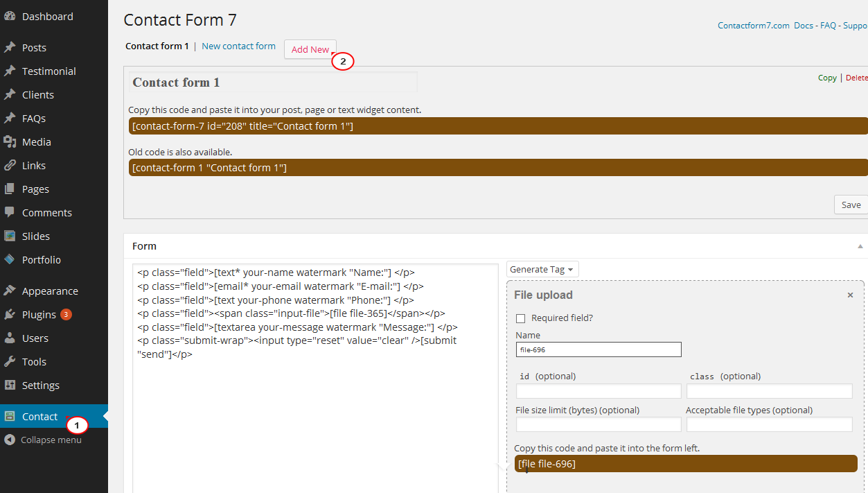Viewport: 868px width, 493px height.
Task: Click the Copy link
Action: click(827, 78)
